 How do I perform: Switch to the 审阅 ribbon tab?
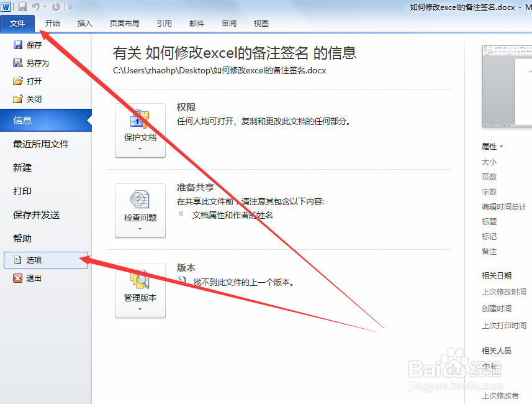pos(229,24)
